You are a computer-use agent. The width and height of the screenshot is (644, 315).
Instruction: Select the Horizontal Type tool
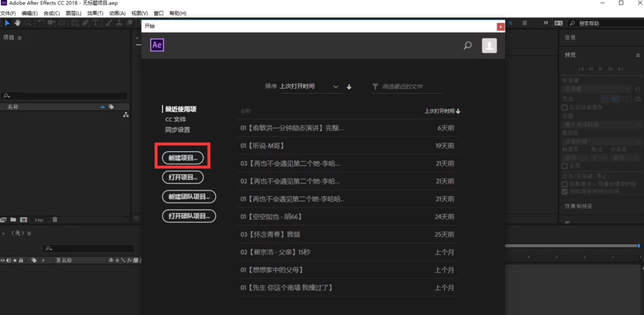tap(96, 23)
